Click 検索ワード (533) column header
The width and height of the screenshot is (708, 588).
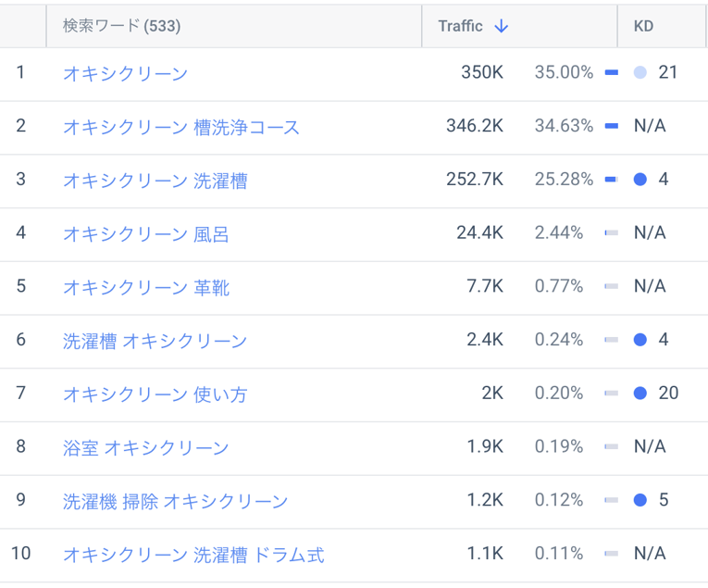point(121,26)
